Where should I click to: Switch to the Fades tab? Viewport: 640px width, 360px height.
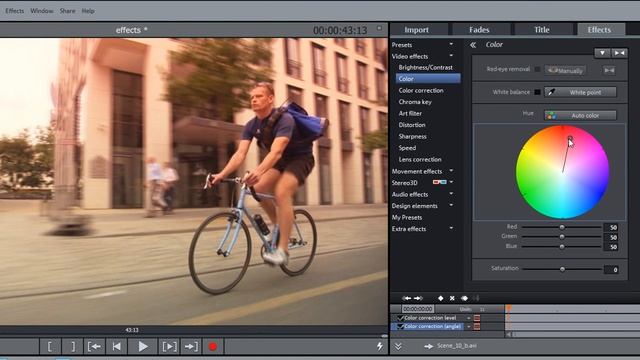point(479,30)
